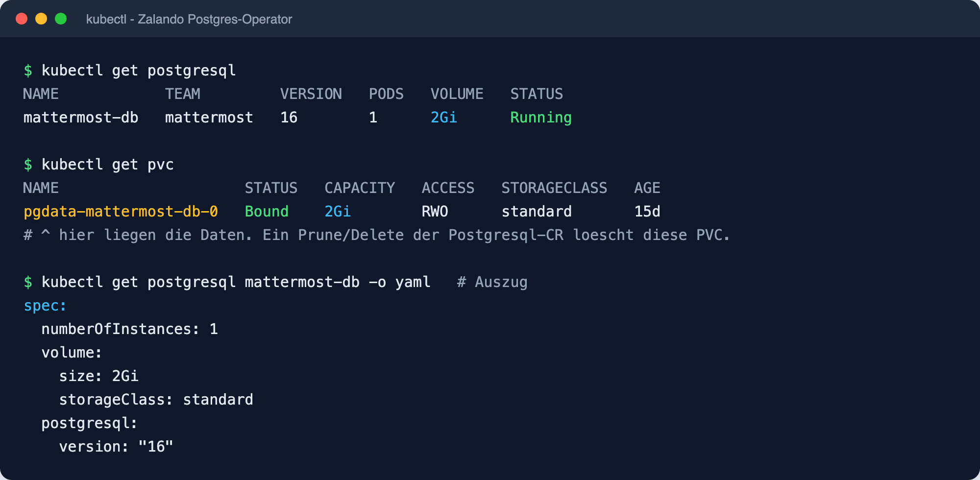Click the name cell 'mattermost-db' in postgresql table

(81, 118)
